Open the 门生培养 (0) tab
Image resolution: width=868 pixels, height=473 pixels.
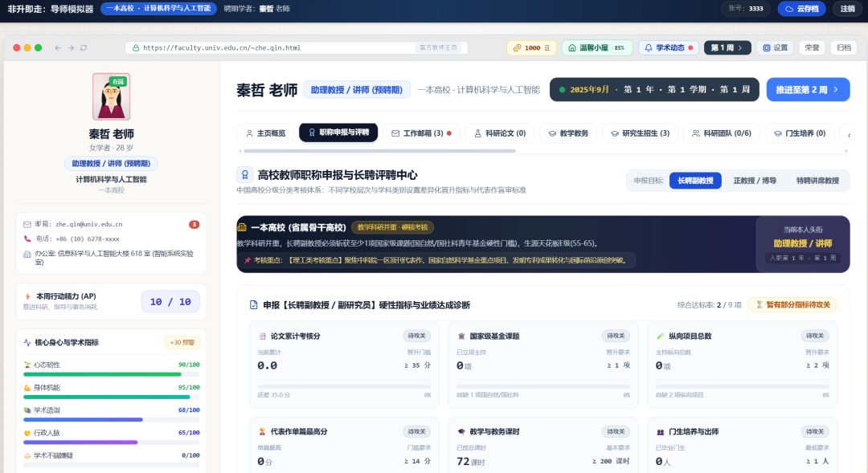(x=800, y=133)
